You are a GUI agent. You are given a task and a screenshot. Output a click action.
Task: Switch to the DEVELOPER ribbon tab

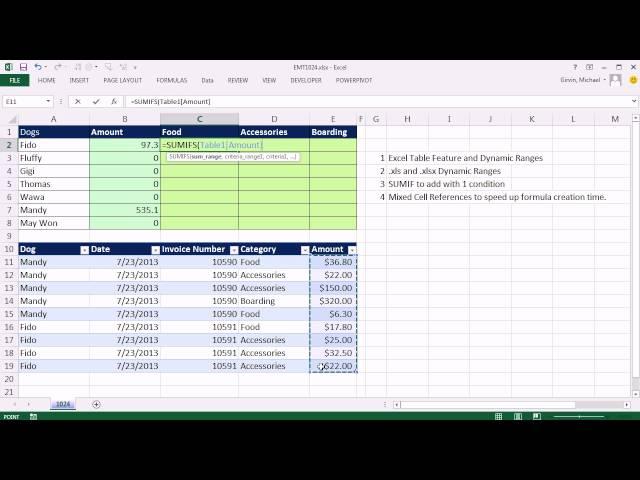[x=306, y=80]
